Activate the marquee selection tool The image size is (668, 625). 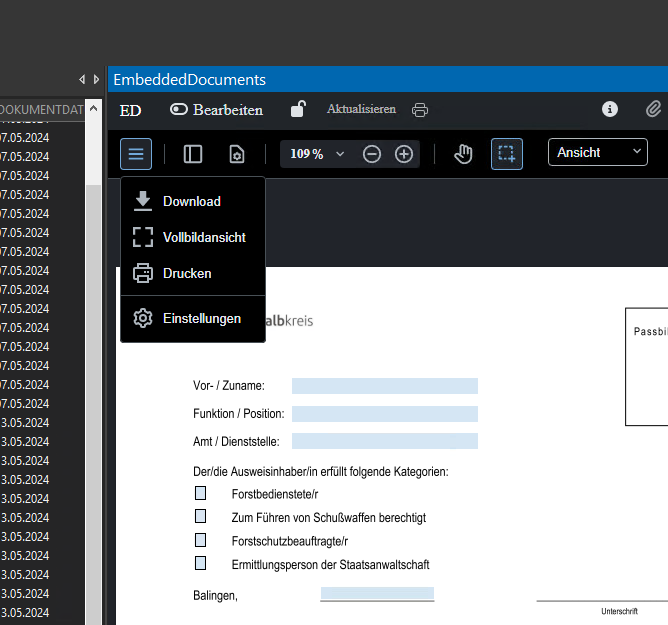[507, 154]
